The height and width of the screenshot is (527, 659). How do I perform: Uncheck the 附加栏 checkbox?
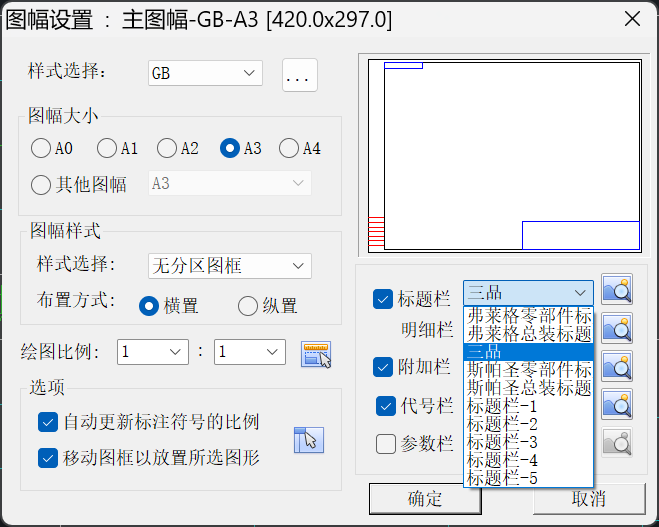383,367
